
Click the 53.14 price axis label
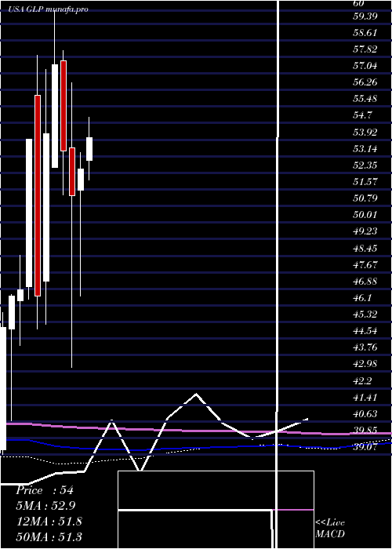pyautogui.click(x=365, y=149)
